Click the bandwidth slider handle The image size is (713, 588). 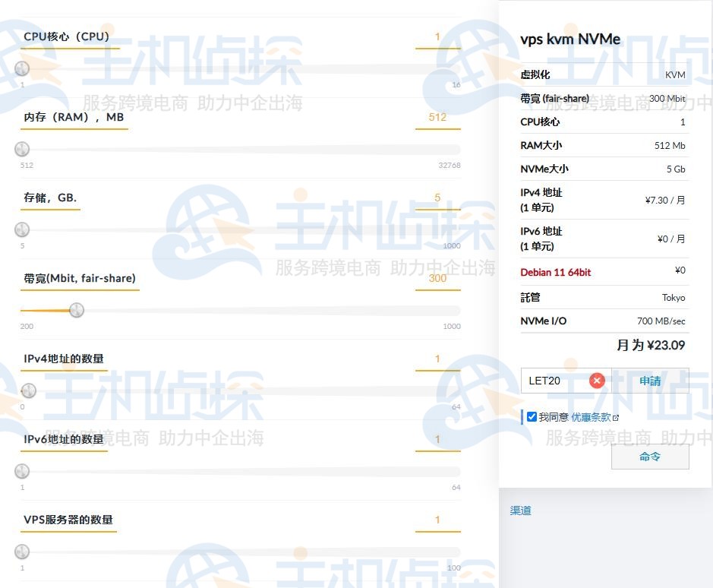(x=76, y=310)
